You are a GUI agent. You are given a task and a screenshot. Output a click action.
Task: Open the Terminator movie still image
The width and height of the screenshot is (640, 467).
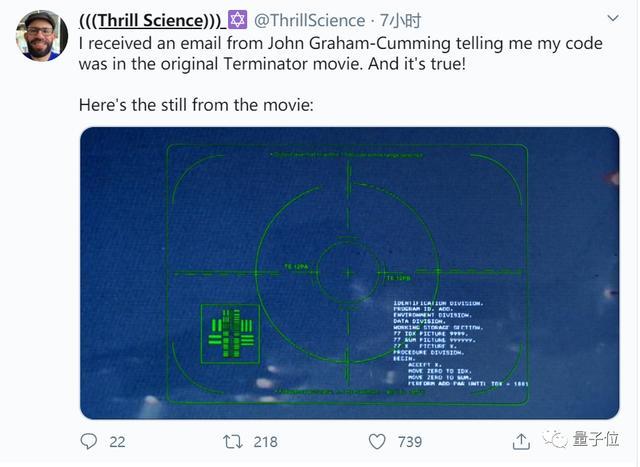point(350,272)
